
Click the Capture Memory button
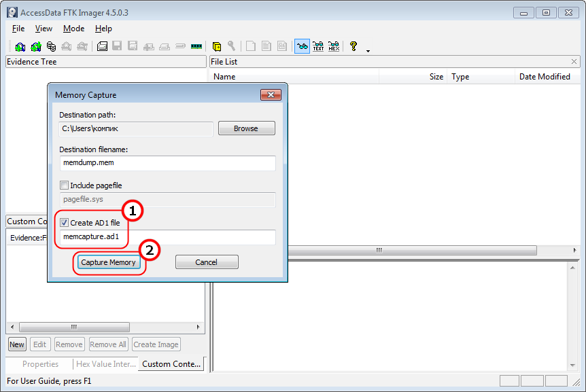point(108,262)
